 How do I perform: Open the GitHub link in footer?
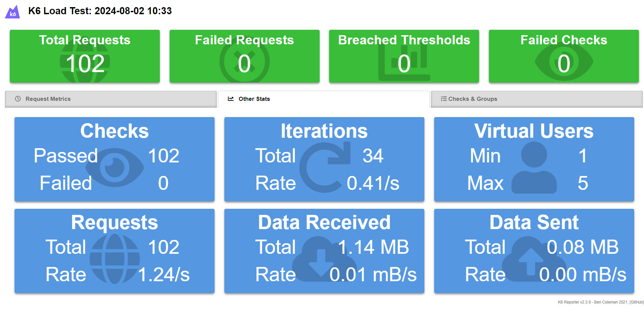tap(636, 302)
